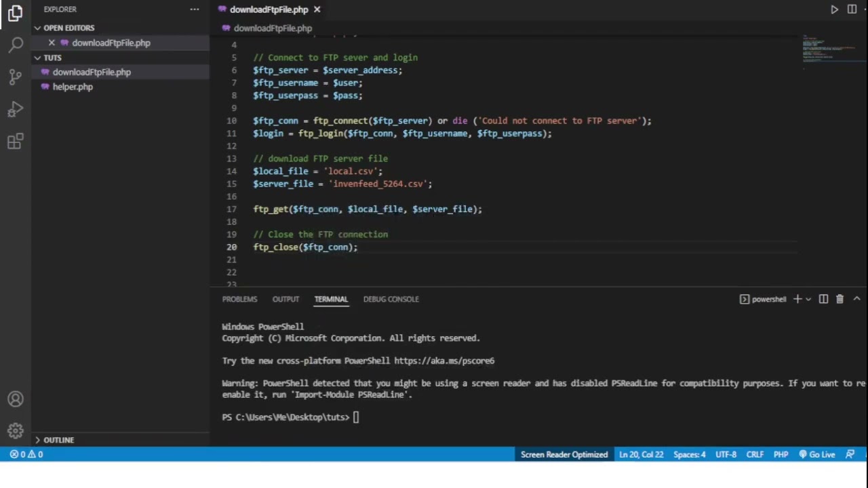
Task: Click on the ftp_close line of code
Action: [x=305, y=247]
